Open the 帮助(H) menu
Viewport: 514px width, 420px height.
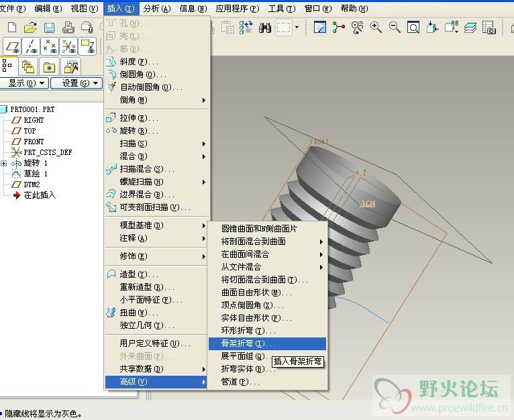tap(354, 9)
